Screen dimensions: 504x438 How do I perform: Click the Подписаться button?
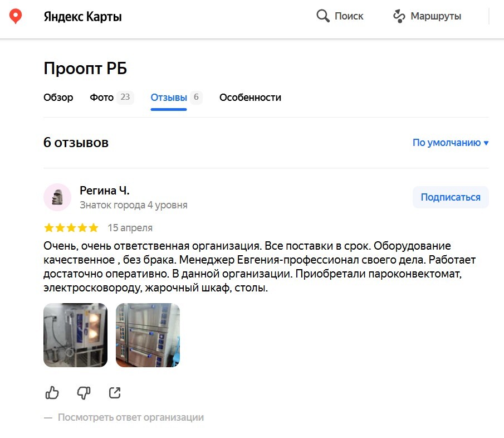click(x=451, y=197)
